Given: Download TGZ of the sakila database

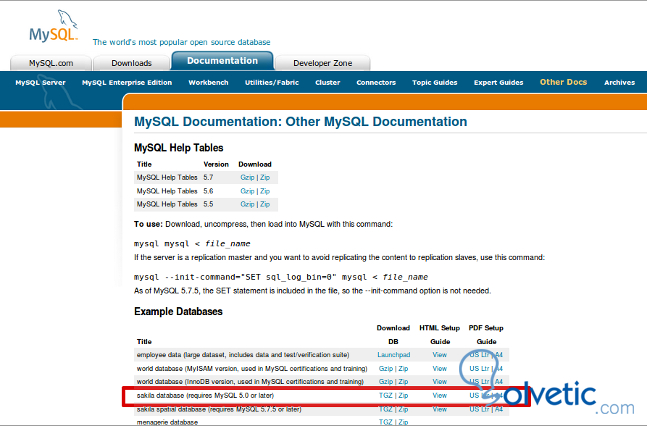Looking at the screenshot, I should pyautogui.click(x=386, y=395).
